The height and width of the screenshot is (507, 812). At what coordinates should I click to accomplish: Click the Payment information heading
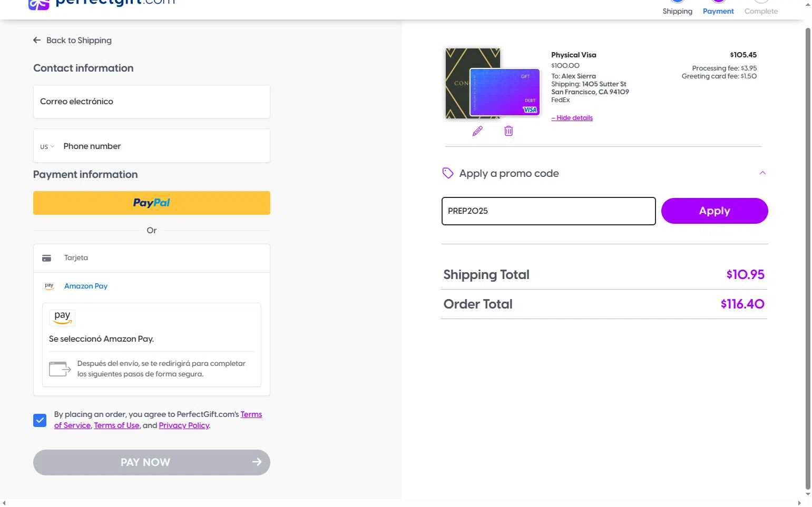[85, 174]
